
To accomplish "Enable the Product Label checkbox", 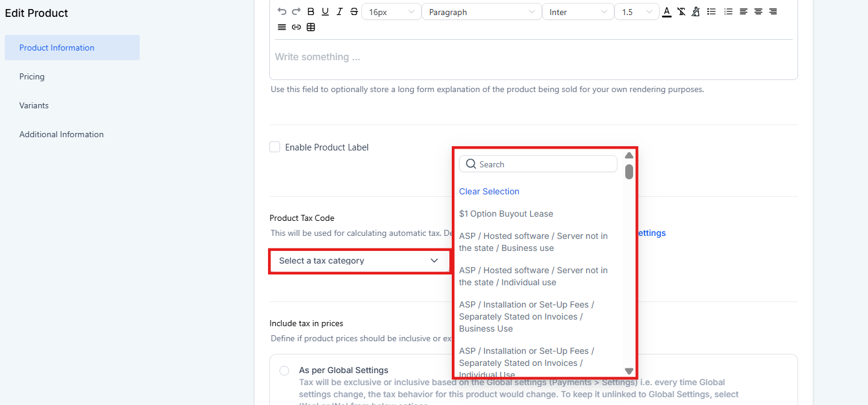I will [x=275, y=147].
